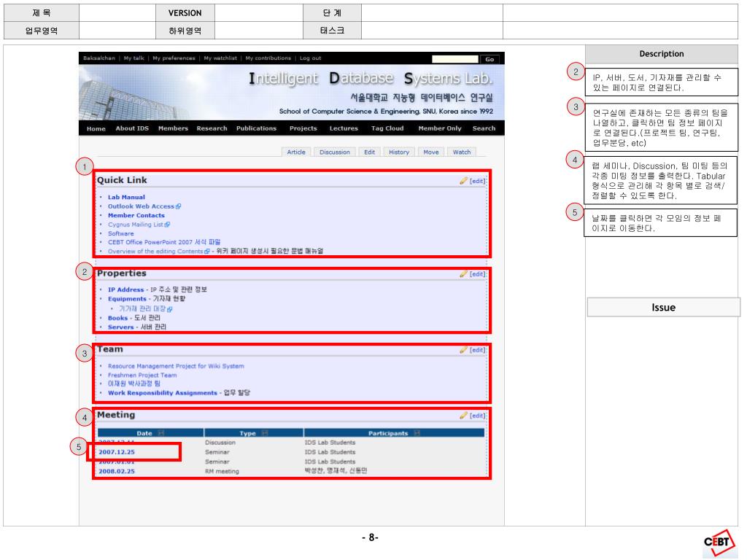The width and height of the screenshot is (747, 560).
Task: Sort the meeting table by Date column icon
Action: click(x=161, y=433)
